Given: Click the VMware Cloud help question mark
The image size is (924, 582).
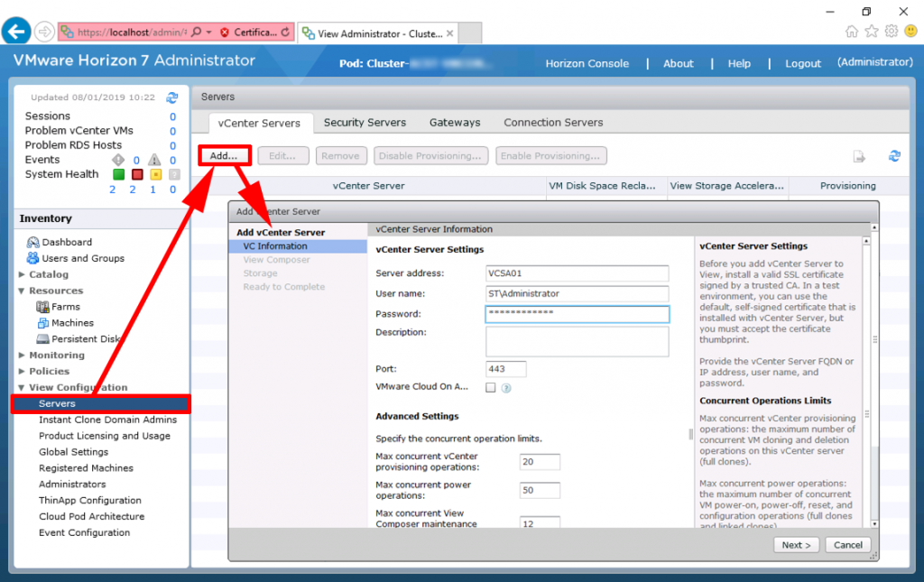Looking at the screenshot, I should tap(505, 387).
